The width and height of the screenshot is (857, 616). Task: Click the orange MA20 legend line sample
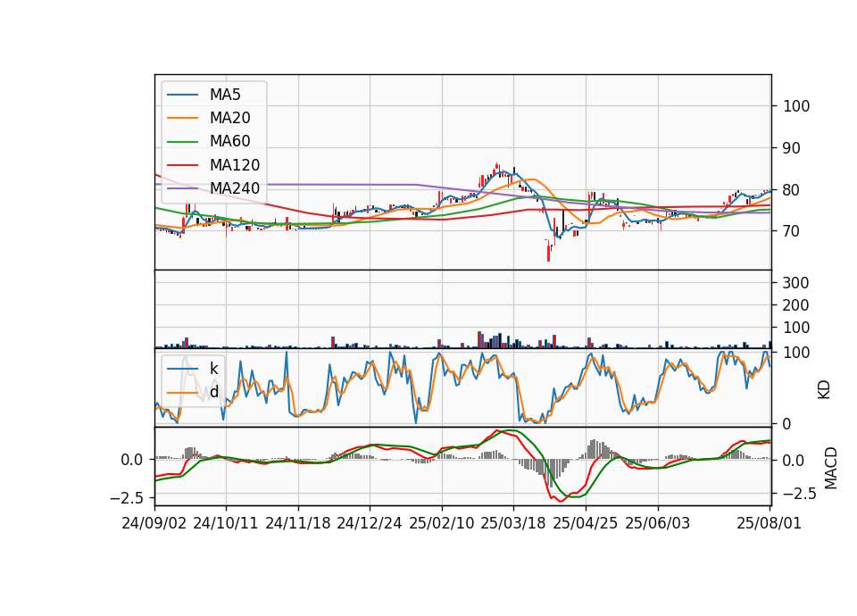click(x=182, y=118)
